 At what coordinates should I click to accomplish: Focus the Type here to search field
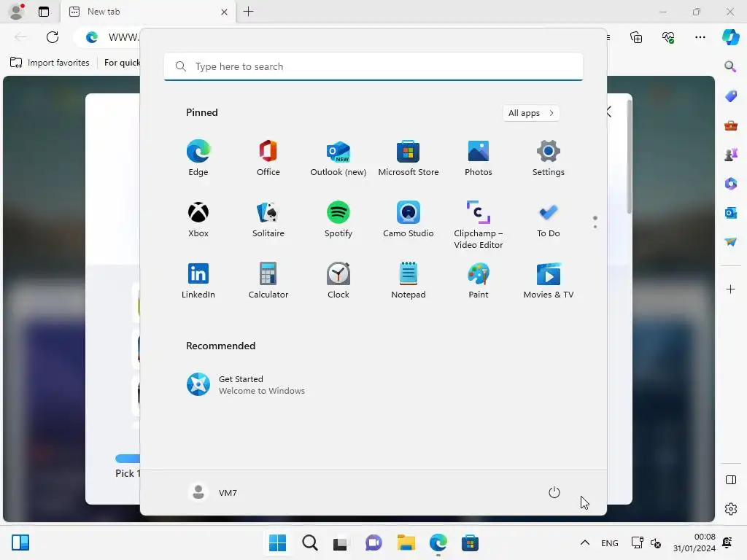pyautogui.click(x=373, y=66)
